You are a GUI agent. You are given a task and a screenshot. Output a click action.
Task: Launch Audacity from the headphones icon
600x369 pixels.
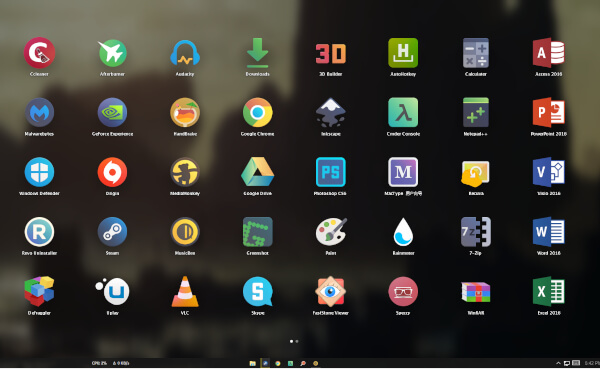pos(185,53)
